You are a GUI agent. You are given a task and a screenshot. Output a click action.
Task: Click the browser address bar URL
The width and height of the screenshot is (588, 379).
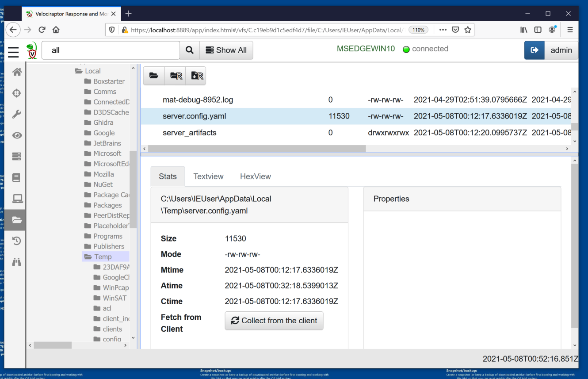click(267, 30)
